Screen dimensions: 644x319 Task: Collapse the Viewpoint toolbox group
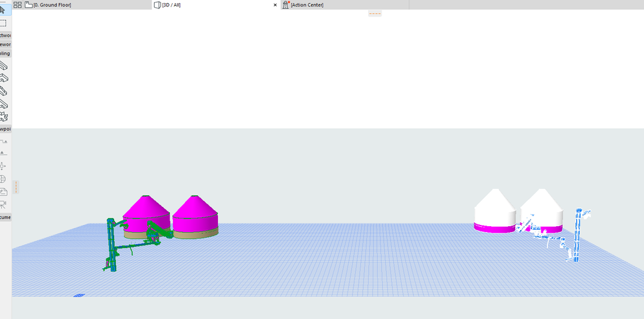[x=6, y=129]
